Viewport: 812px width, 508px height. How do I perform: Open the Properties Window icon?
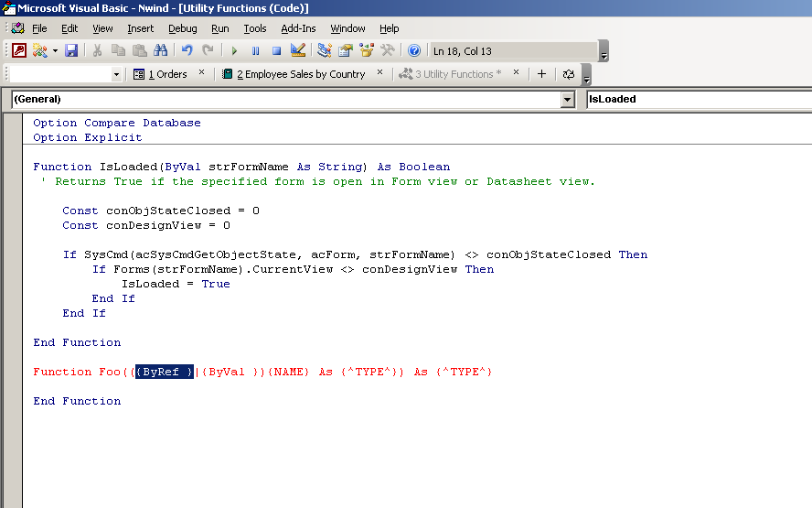coord(346,50)
